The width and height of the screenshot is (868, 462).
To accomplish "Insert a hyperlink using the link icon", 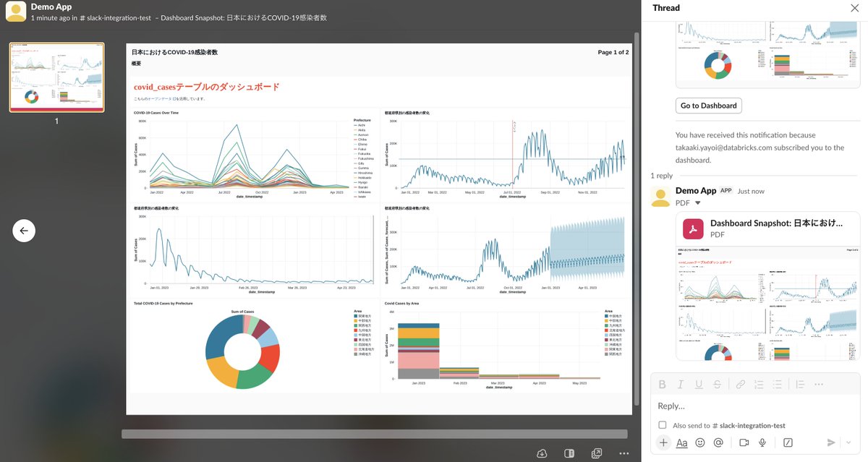I will coord(740,384).
